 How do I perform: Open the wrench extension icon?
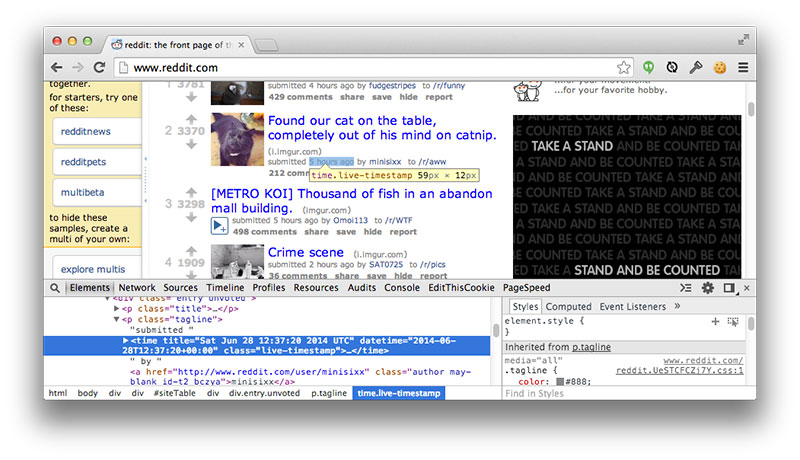(695, 67)
